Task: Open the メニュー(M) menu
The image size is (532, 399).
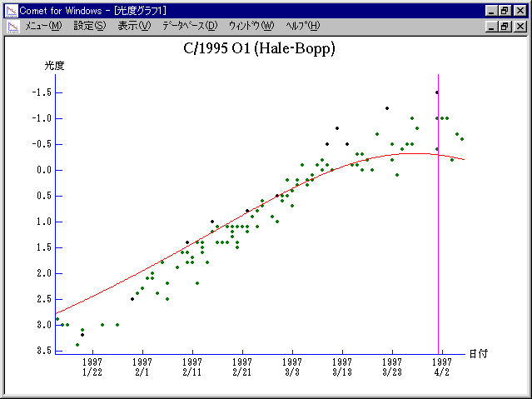Action: 43,26
